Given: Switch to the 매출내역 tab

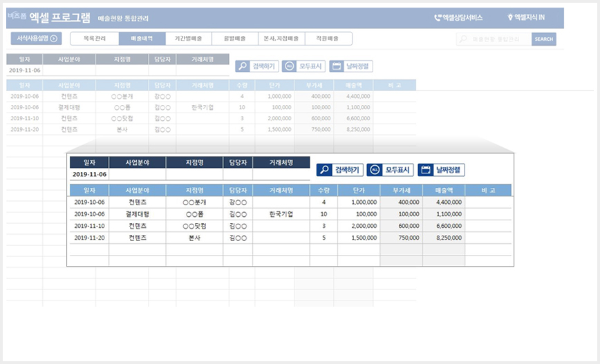Looking at the screenshot, I should pyautogui.click(x=142, y=39).
